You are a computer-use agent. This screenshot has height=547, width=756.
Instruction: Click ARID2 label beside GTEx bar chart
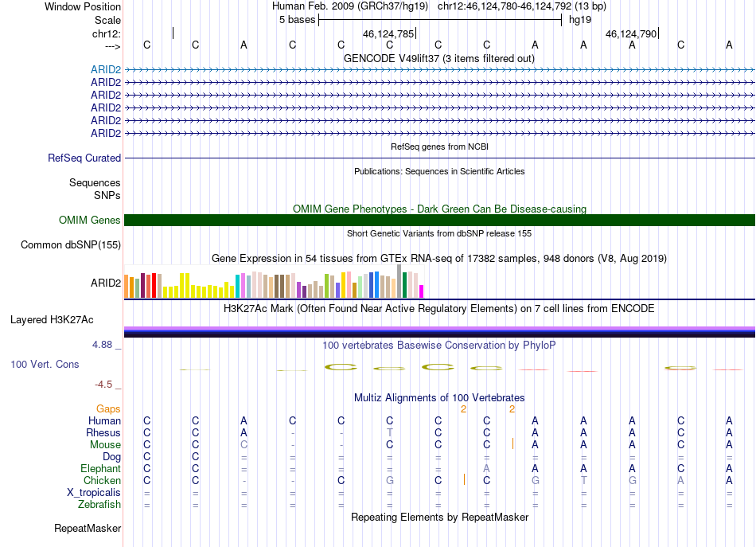point(106,283)
